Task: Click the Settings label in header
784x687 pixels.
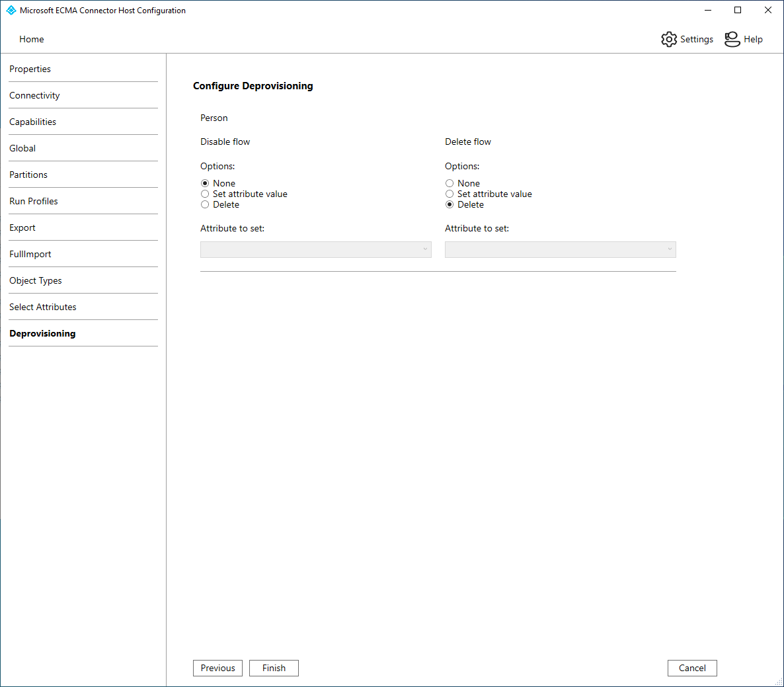Action: tap(697, 40)
